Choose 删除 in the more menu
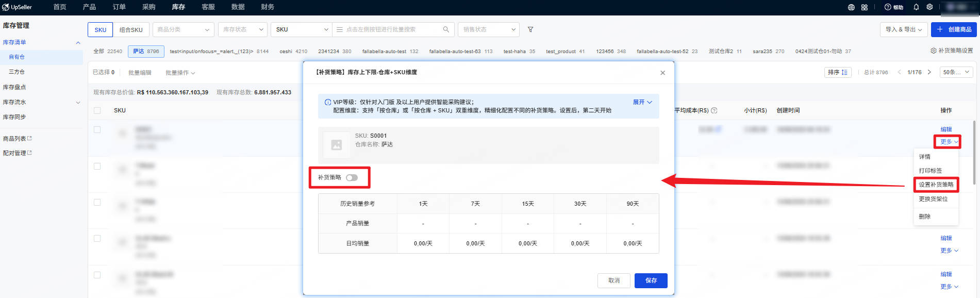The width and height of the screenshot is (980, 298). [925, 217]
